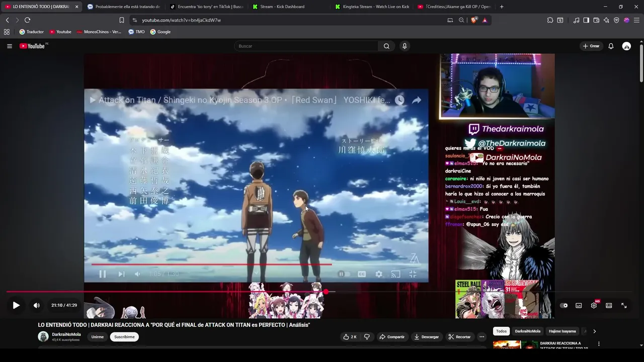Image resolution: width=644 pixels, height=362 pixels.
Task: Open the DarkraiNoMola channel name link
Action: click(66, 334)
